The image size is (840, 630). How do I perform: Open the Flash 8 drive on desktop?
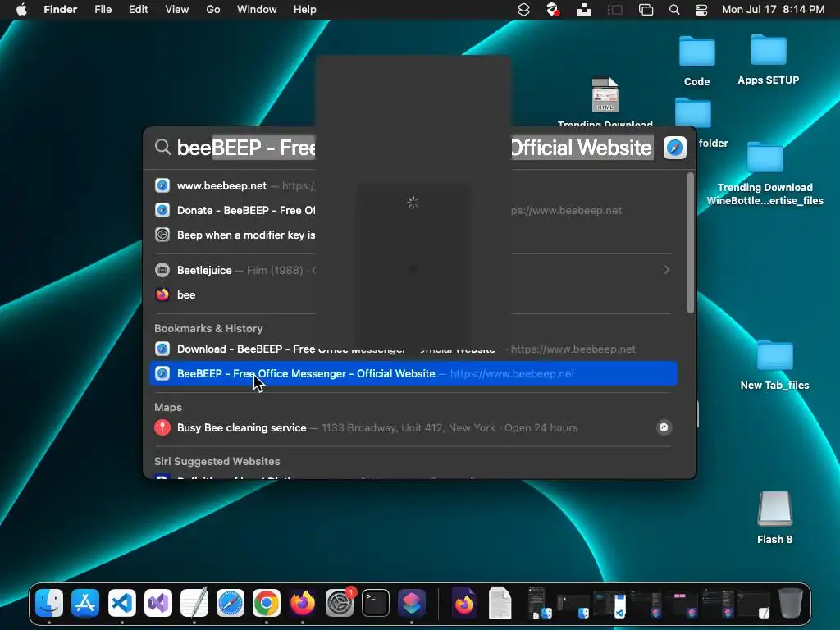(774, 509)
